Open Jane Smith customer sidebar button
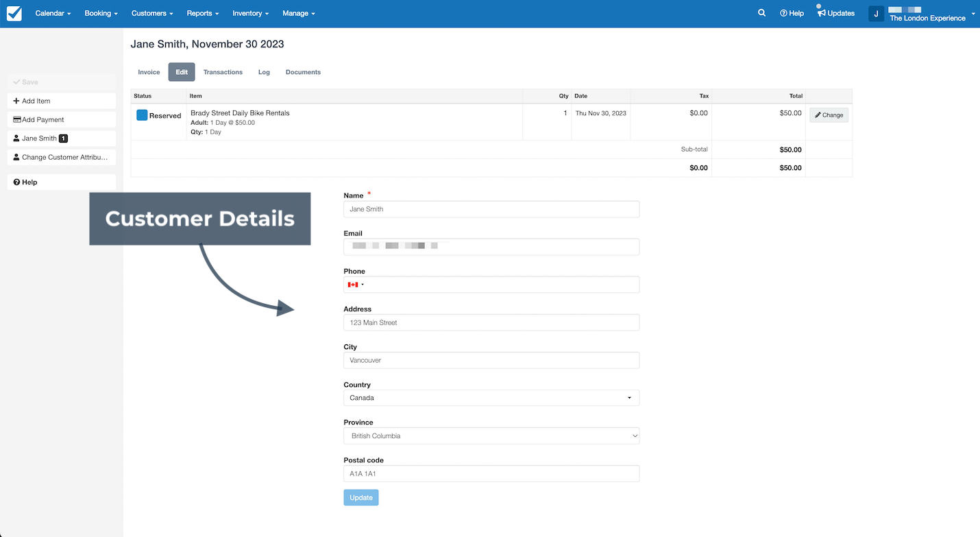This screenshot has height=537, width=980. (62, 139)
